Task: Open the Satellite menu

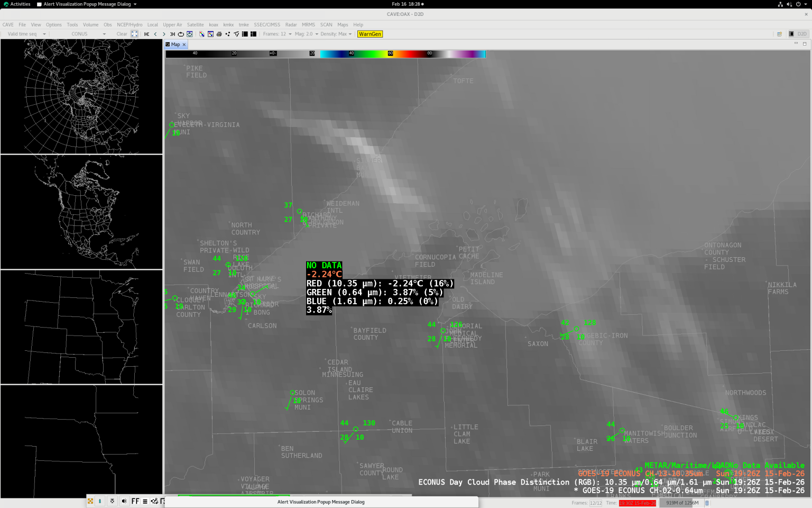Action: pyautogui.click(x=195, y=25)
